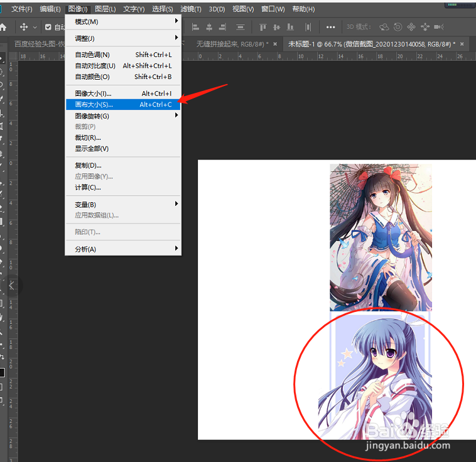Image resolution: width=476 pixels, height=462 pixels.
Task: Click the 3D video camera zoom icon
Action: click(x=439, y=28)
